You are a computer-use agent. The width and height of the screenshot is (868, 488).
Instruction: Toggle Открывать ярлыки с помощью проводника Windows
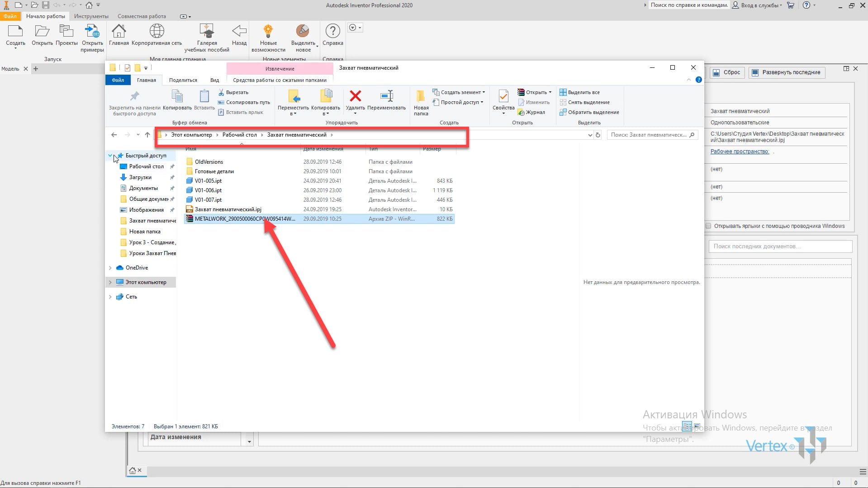coord(709,226)
